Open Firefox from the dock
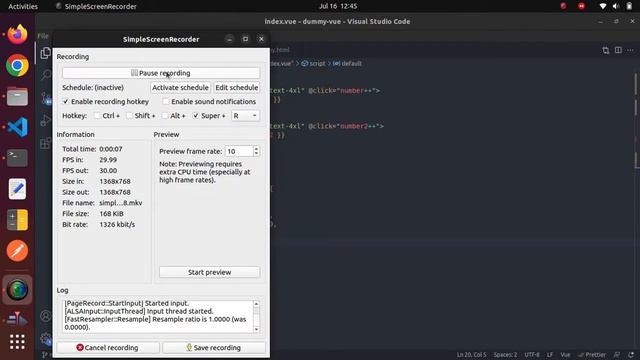This screenshot has width=640, height=360. [17, 34]
